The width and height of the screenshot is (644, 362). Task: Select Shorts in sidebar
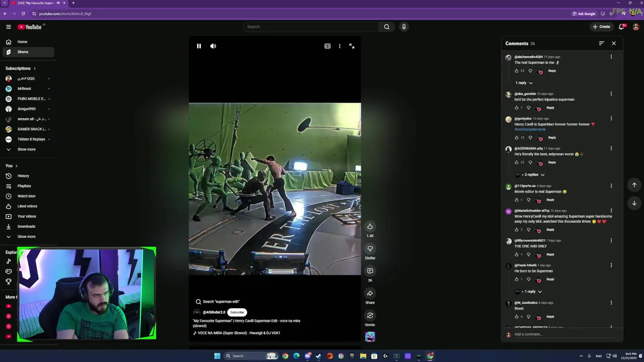[28, 52]
